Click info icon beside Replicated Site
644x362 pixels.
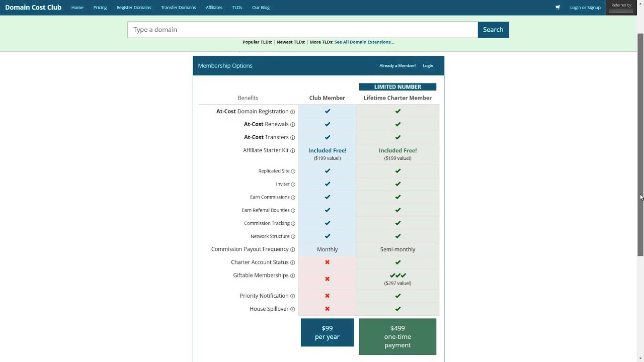pyautogui.click(x=293, y=171)
